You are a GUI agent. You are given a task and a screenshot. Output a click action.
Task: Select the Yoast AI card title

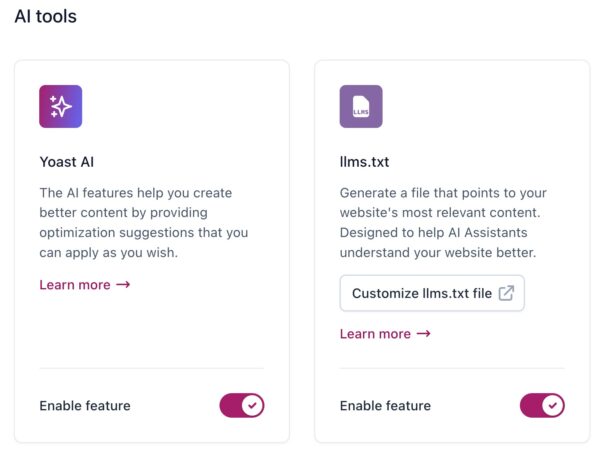67,160
